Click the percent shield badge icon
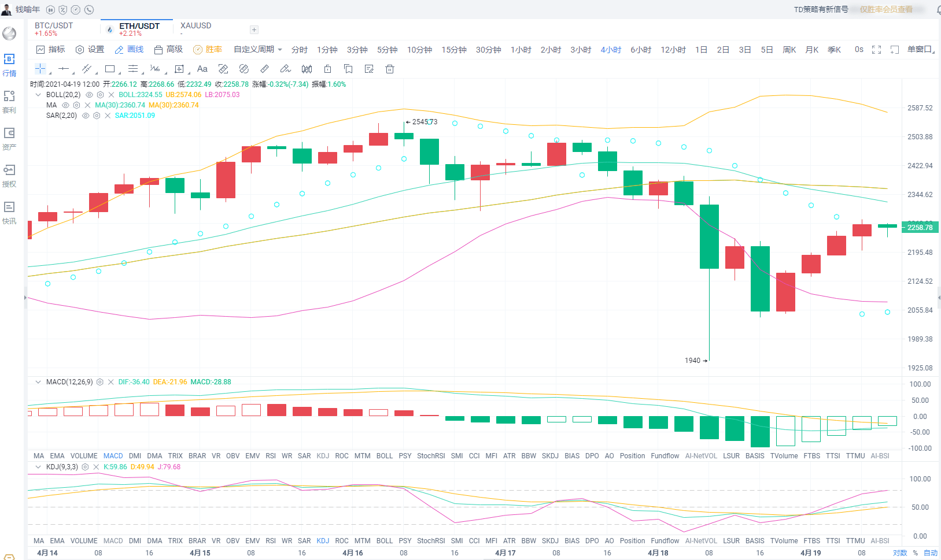 63,10
